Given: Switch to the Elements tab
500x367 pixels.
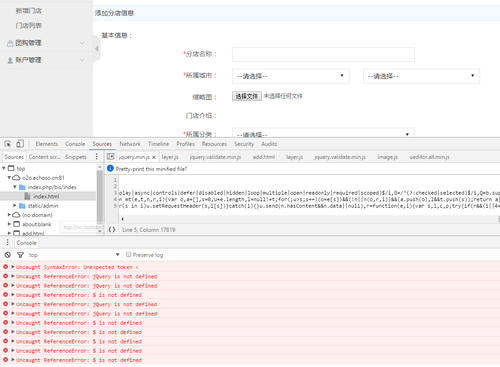Looking at the screenshot, I should (x=47, y=144).
